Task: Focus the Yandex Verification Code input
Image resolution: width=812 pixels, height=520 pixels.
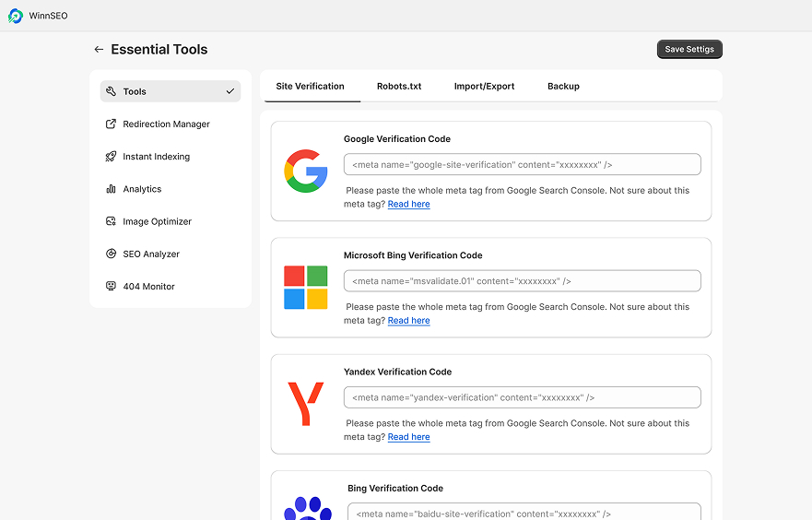Action: tap(522, 397)
